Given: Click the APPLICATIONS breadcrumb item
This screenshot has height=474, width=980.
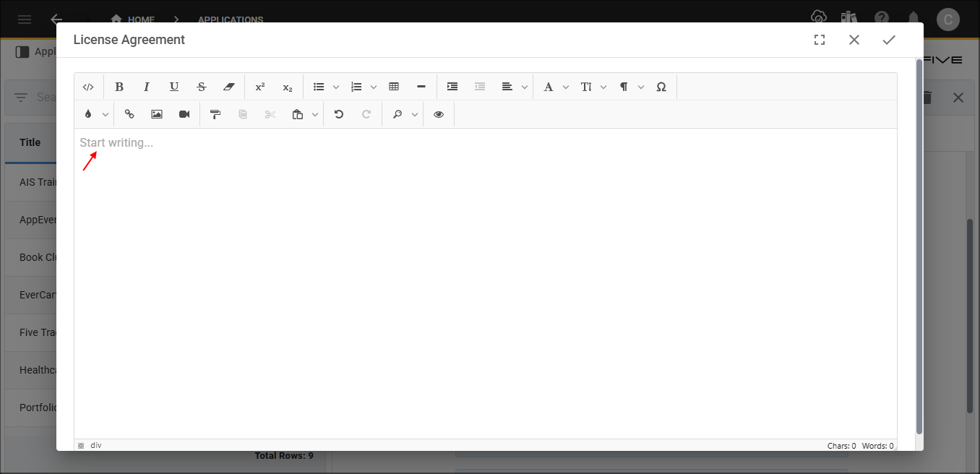Looking at the screenshot, I should coord(230,20).
